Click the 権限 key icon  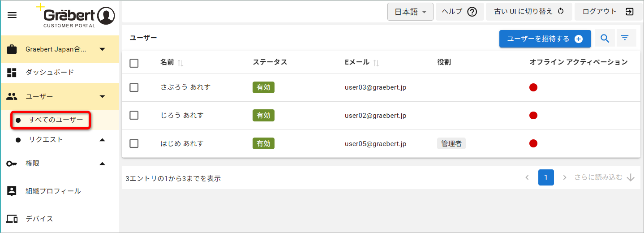[12, 164]
